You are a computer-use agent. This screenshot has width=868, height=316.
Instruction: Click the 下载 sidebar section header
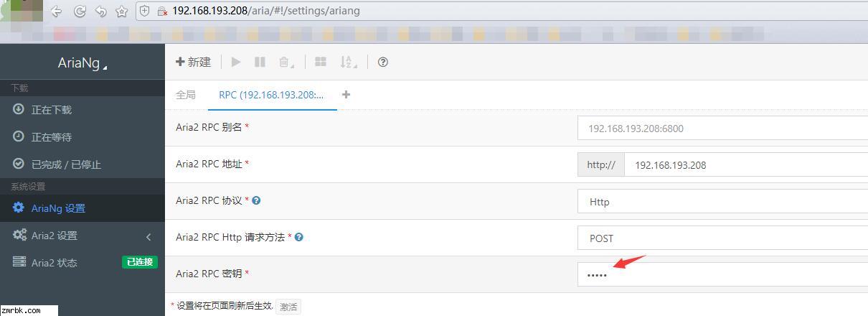19,88
